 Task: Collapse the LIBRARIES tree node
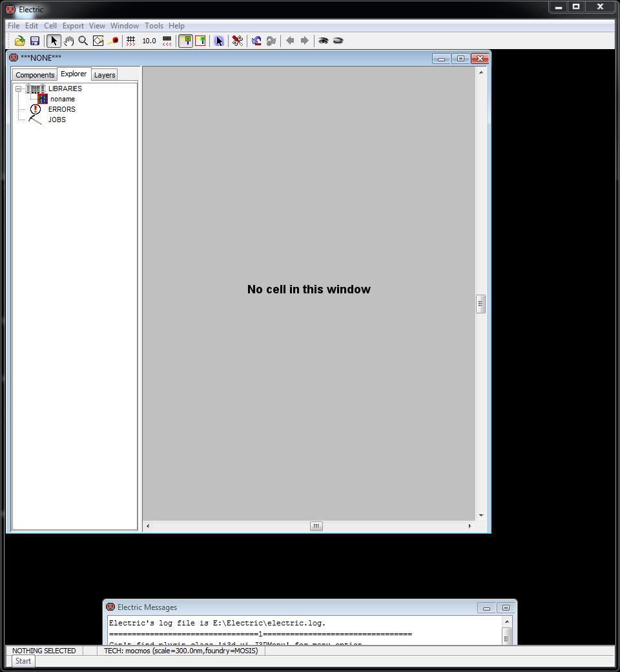[x=19, y=89]
